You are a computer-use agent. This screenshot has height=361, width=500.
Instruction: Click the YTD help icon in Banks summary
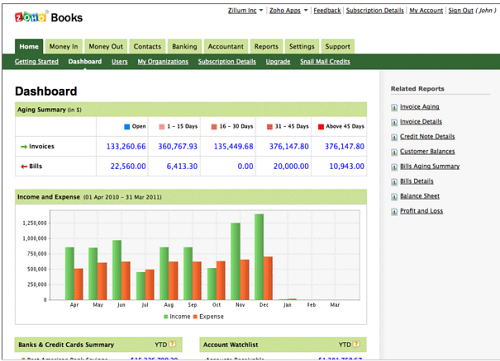[172, 344]
